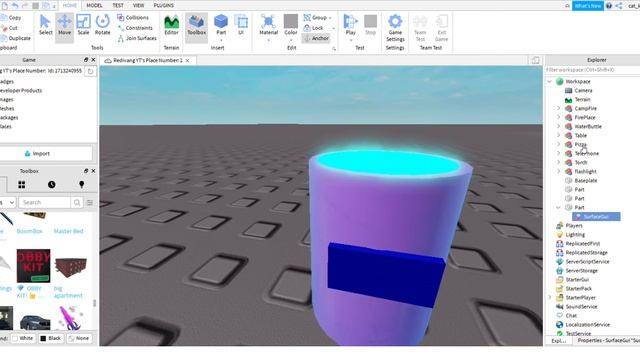Expand the FirePlace model node
This screenshot has height=360, width=640.
[558, 117]
